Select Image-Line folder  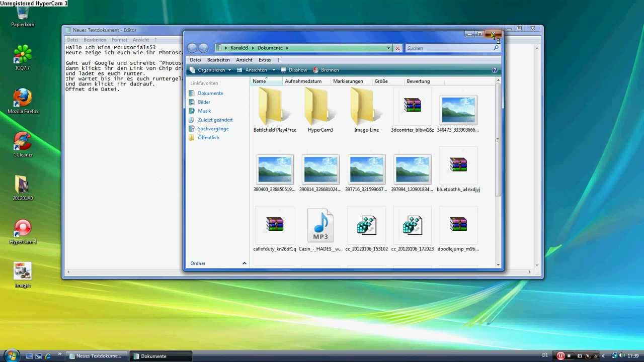tap(366, 110)
